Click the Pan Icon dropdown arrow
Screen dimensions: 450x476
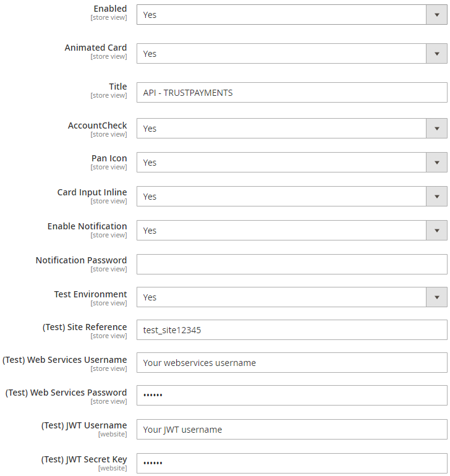click(x=436, y=163)
